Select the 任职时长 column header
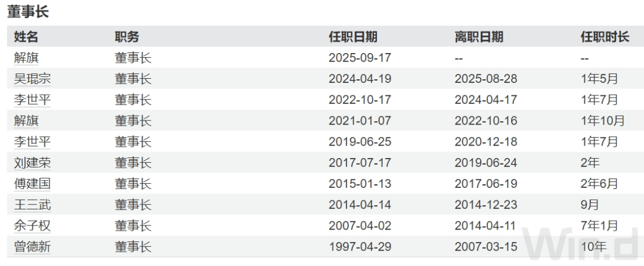This screenshot has width=644, height=266. point(605,37)
